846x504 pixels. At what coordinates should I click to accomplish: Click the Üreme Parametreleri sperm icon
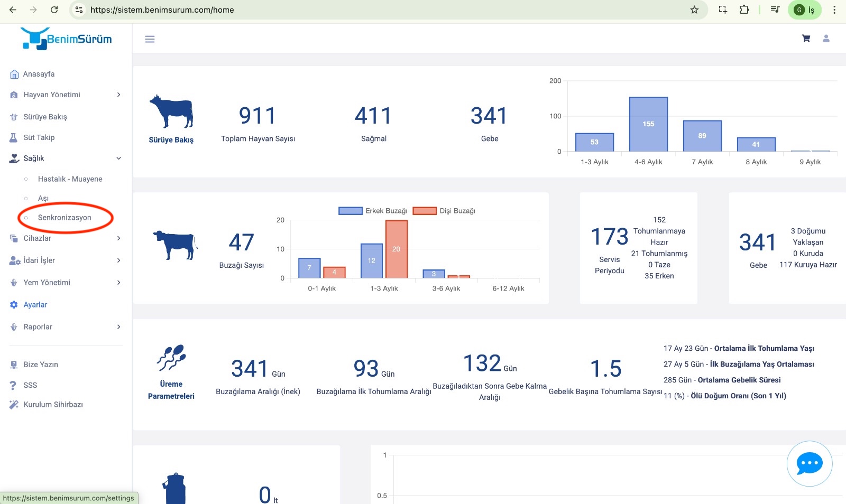pos(171,358)
